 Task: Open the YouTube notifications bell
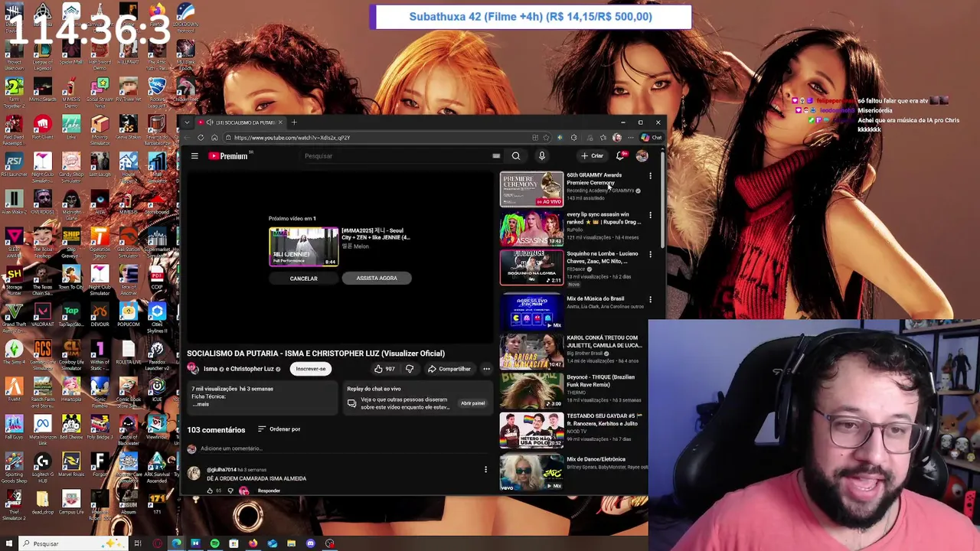pyautogui.click(x=621, y=156)
